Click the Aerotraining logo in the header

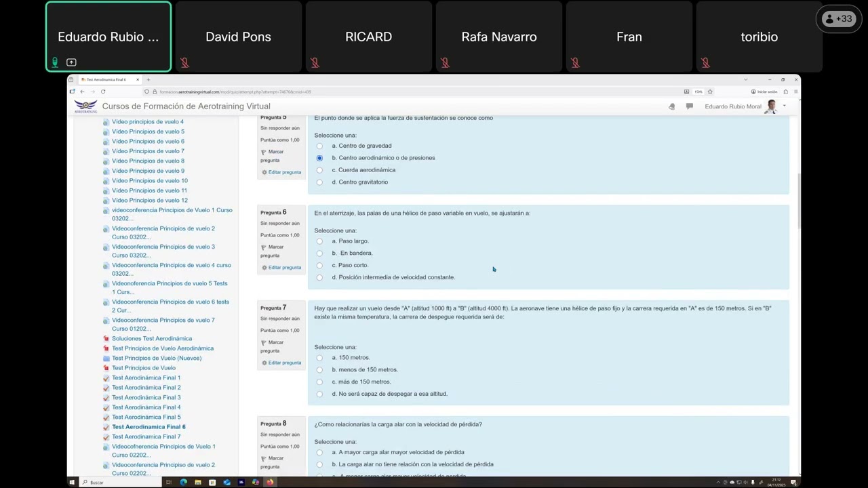click(85, 106)
